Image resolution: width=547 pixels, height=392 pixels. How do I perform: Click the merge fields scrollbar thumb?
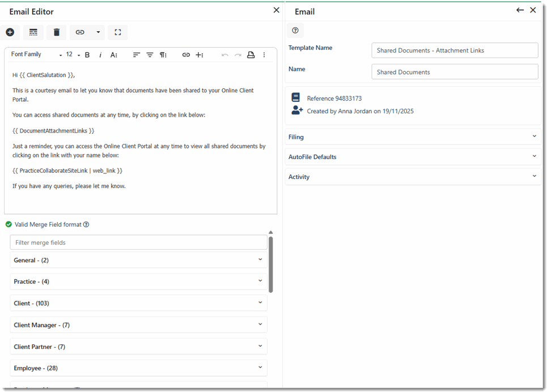pyautogui.click(x=271, y=265)
